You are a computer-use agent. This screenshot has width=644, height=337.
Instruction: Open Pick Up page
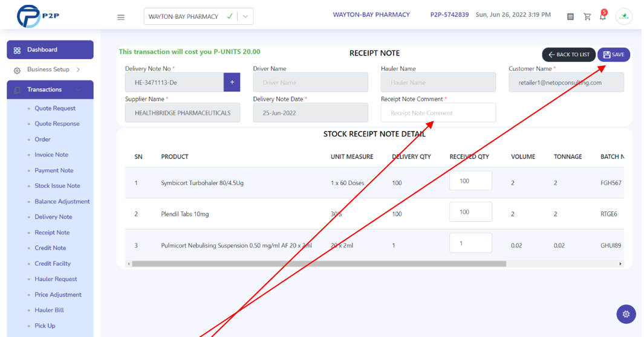coord(45,326)
